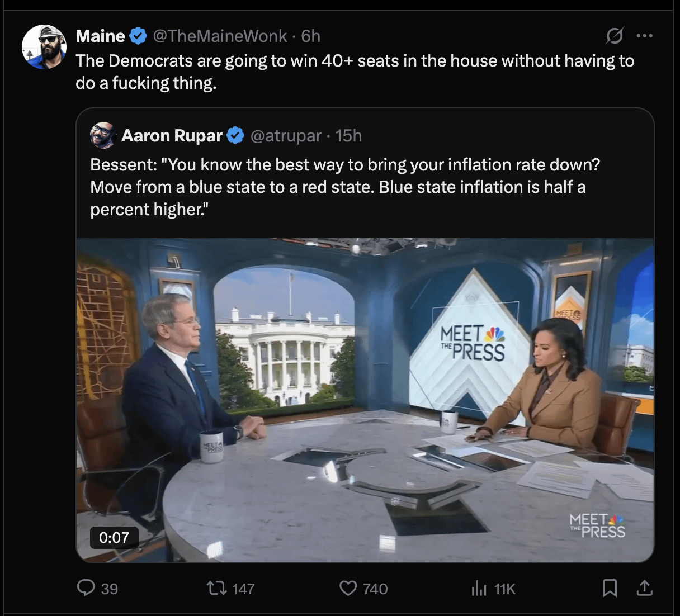The image size is (680, 616).
Task: Click the main tweet text about Democrats
Action: coord(355,72)
